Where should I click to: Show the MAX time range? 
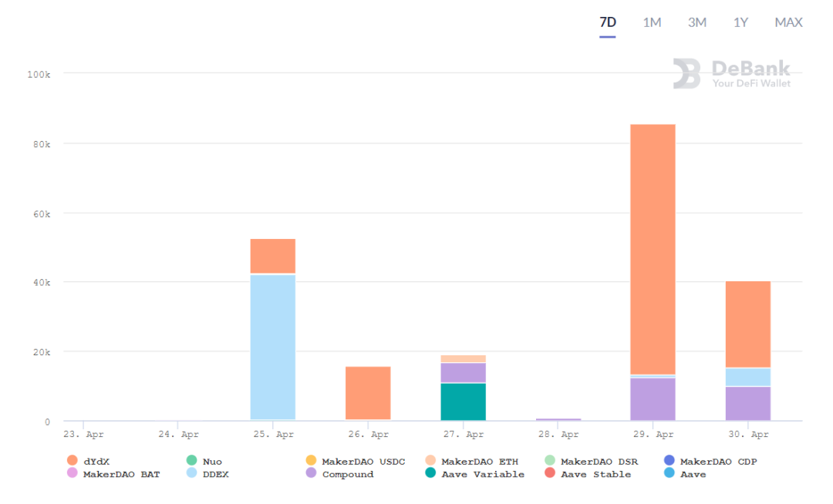(x=788, y=22)
